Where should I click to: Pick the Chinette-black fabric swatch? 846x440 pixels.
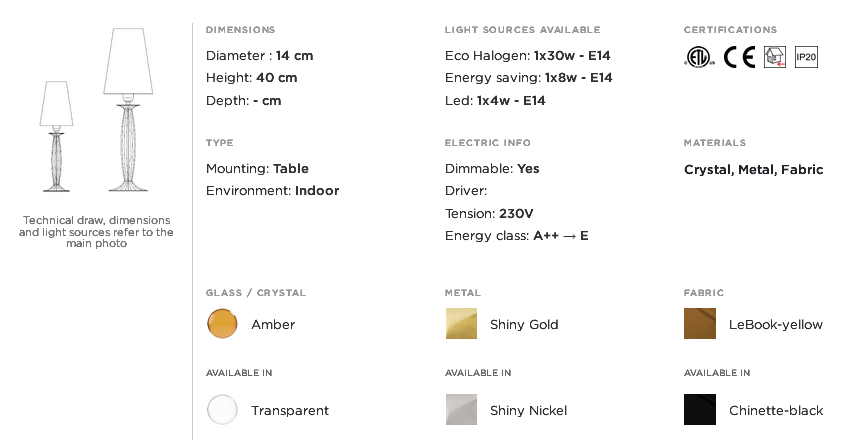click(700, 410)
